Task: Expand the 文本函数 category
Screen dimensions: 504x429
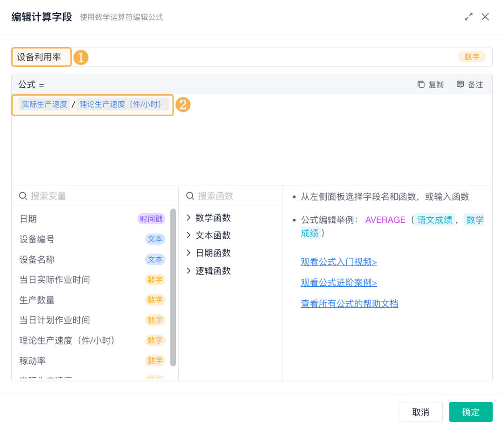Action: point(209,235)
